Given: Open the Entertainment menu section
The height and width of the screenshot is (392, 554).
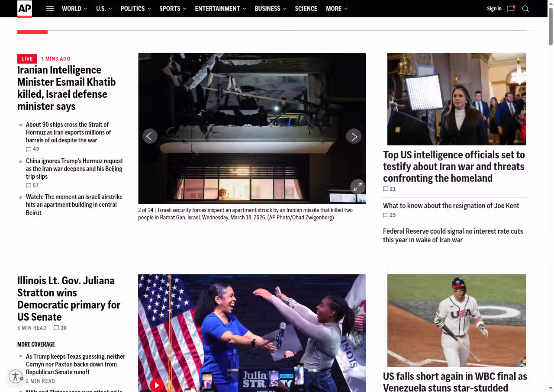Looking at the screenshot, I should point(220,9).
